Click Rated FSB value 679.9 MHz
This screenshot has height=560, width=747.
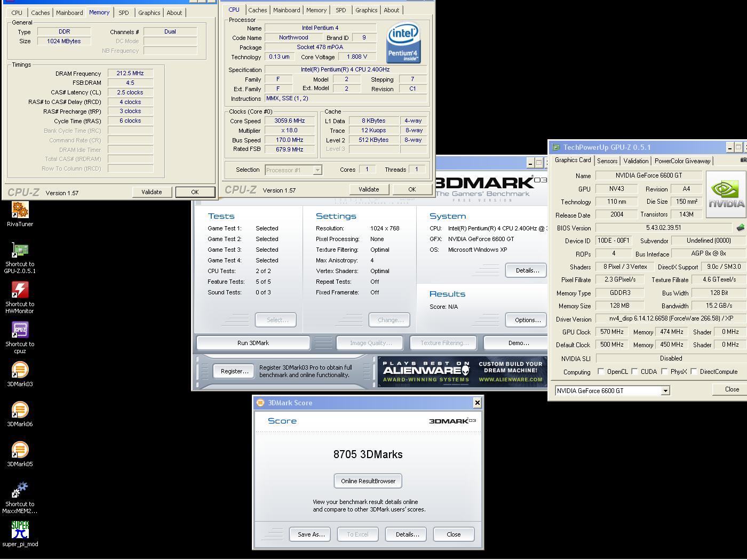290,149
